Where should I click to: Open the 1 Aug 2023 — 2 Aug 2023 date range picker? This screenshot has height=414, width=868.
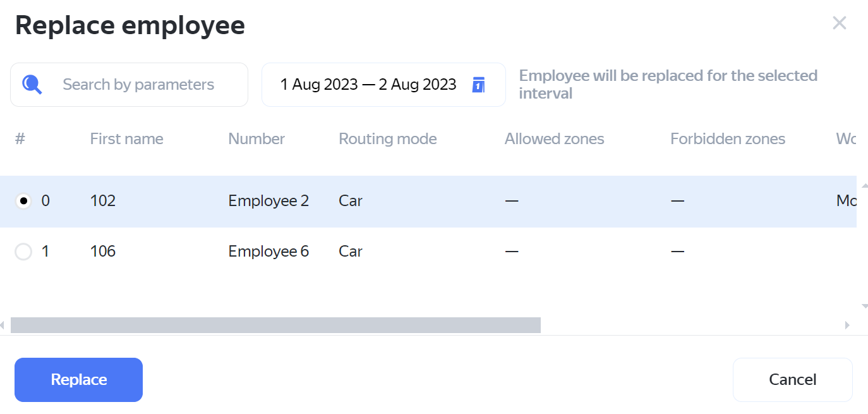(368, 85)
